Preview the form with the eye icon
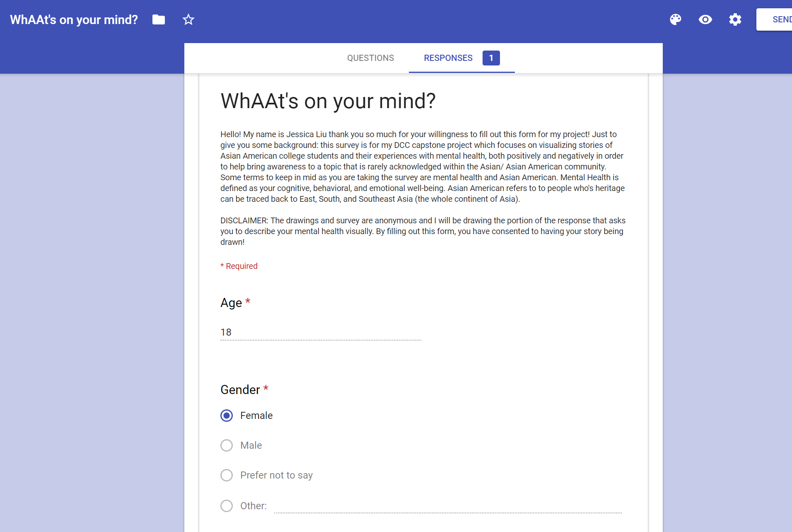 [705, 19]
